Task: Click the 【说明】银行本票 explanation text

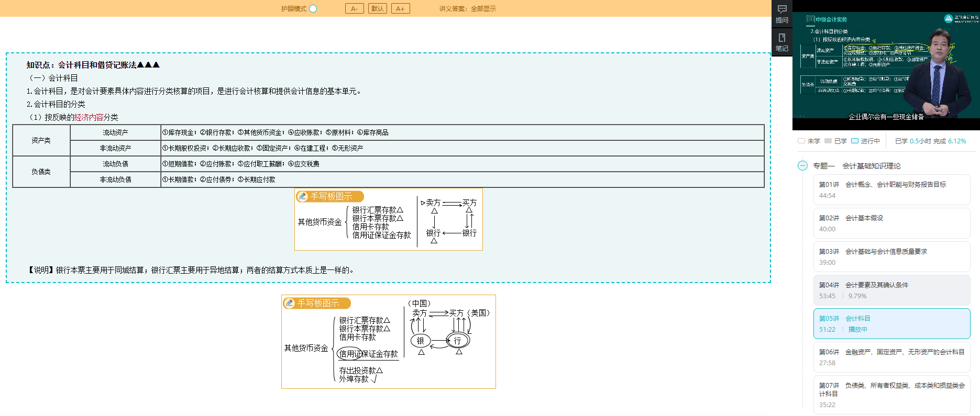Action: pyautogui.click(x=191, y=270)
